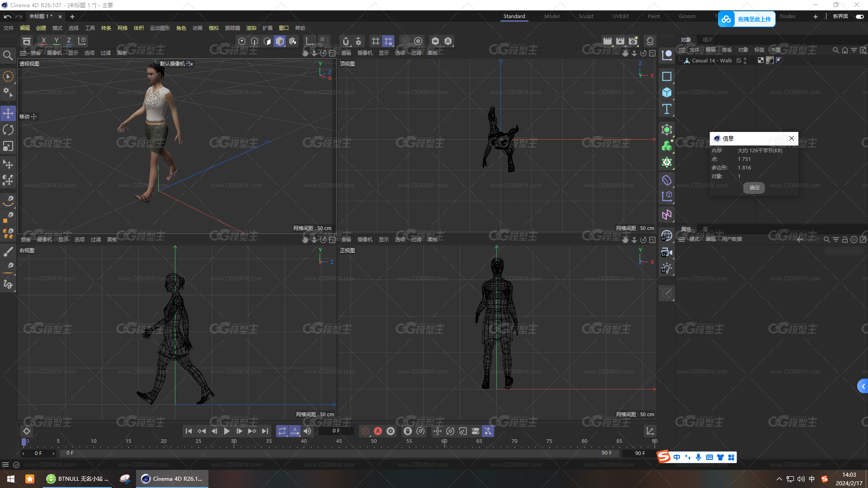This screenshot has width=868, height=488.
Task: Toggle the highlighted workplane snap icon
Action: click(x=388, y=41)
